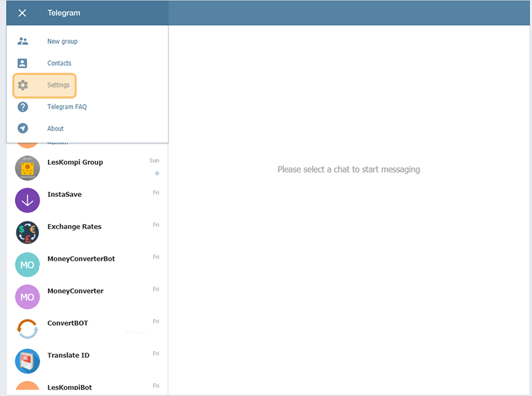
Task: Click the About paper plane icon
Action: [x=22, y=128]
